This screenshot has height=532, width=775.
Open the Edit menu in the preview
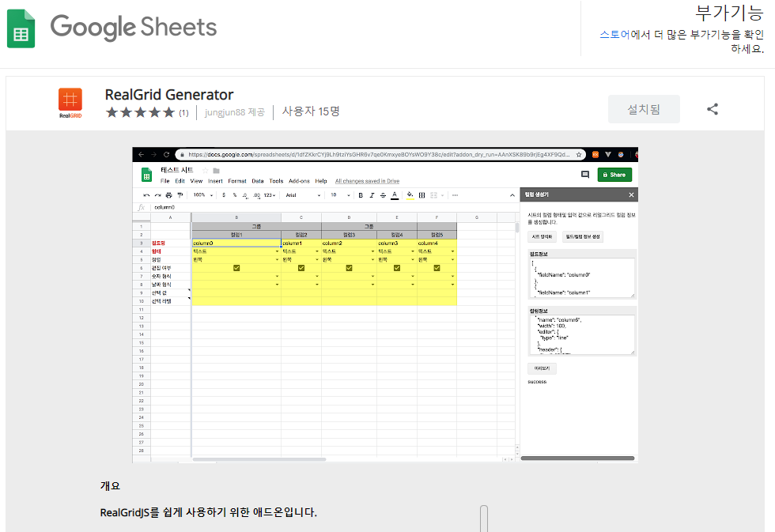pyautogui.click(x=180, y=181)
